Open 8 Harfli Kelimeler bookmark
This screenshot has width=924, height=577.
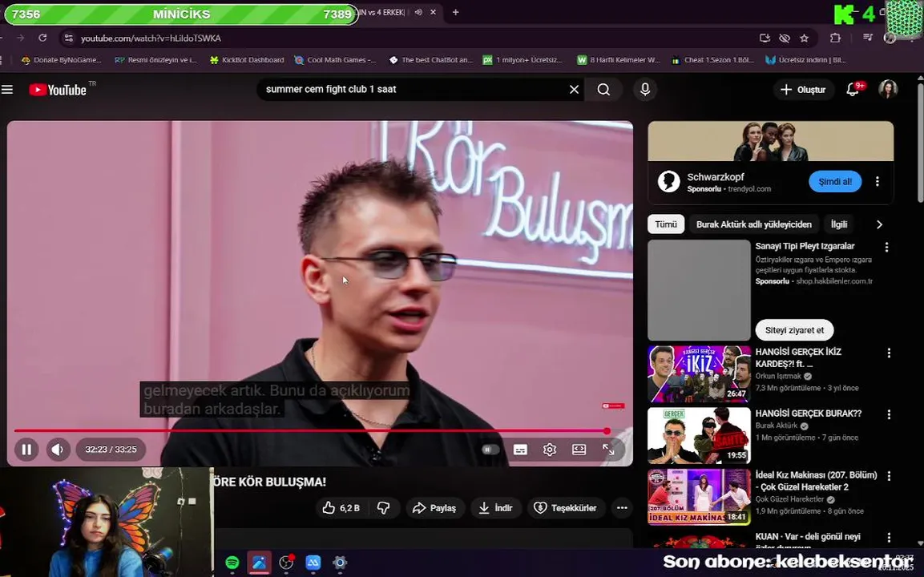[618, 60]
